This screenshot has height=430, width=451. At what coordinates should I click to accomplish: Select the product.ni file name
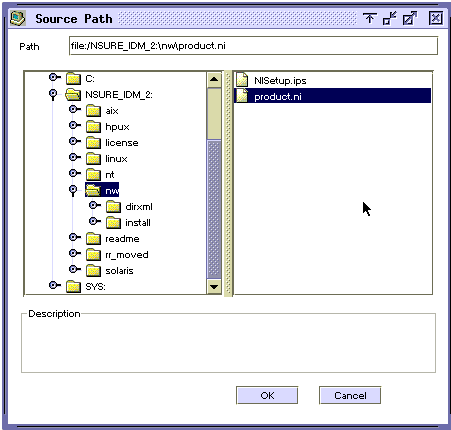[x=278, y=97]
